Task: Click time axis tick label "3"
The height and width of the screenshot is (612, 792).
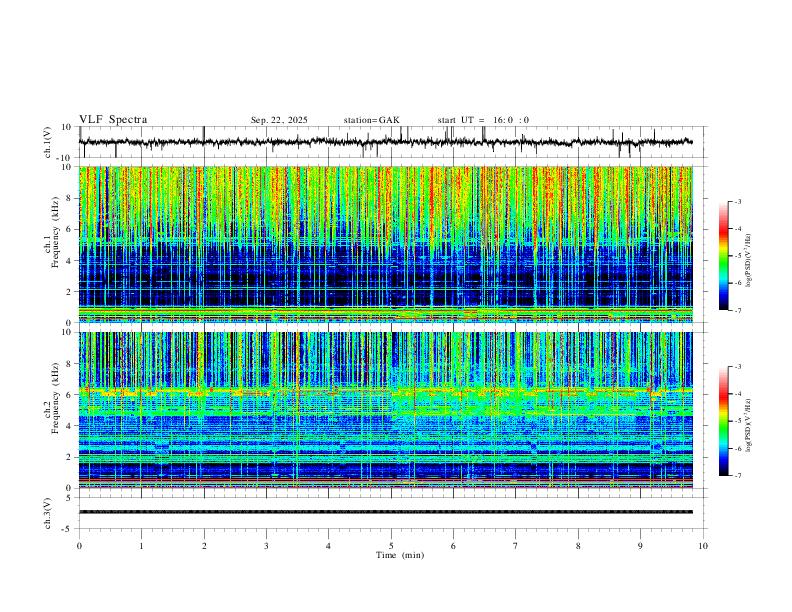Action: [266, 546]
